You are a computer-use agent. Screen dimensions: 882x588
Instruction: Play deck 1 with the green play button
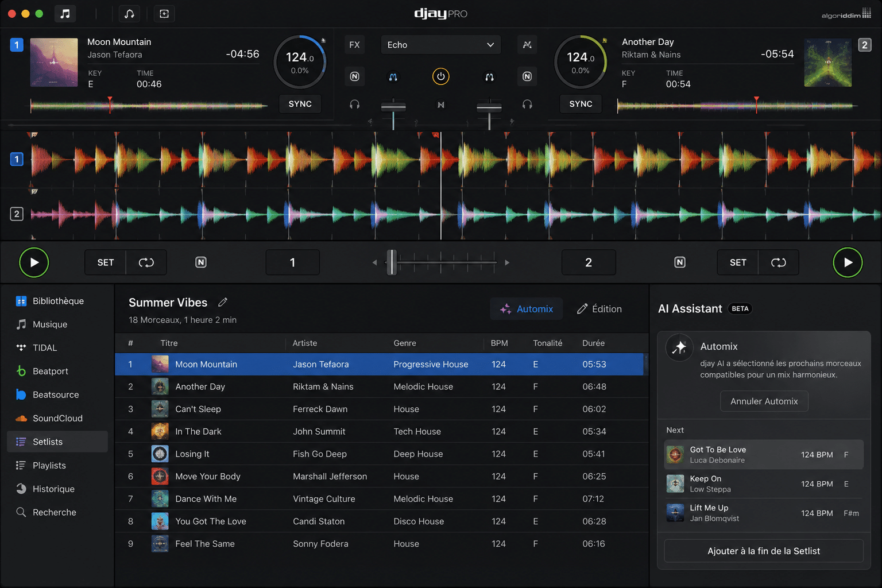[x=34, y=262]
